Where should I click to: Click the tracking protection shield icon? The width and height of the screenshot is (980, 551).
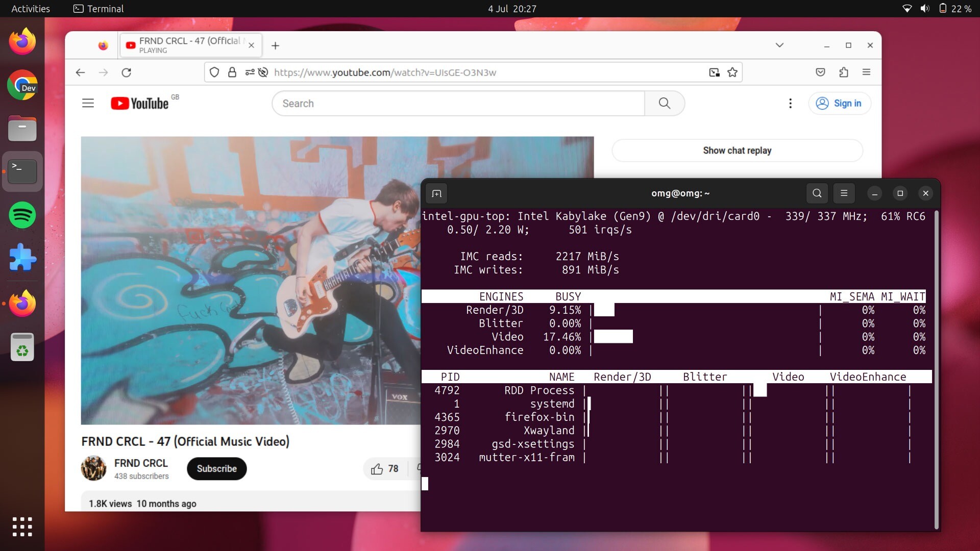pyautogui.click(x=214, y=72)
